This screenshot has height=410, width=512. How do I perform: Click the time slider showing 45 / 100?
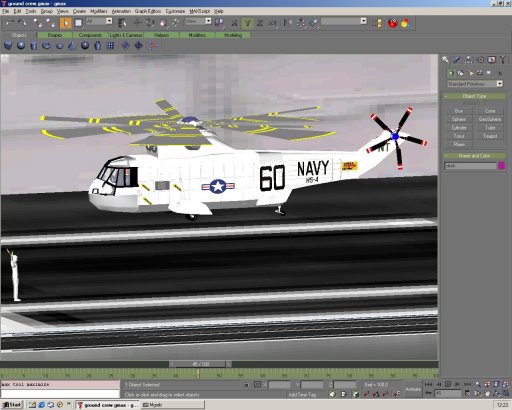[200, 364]
